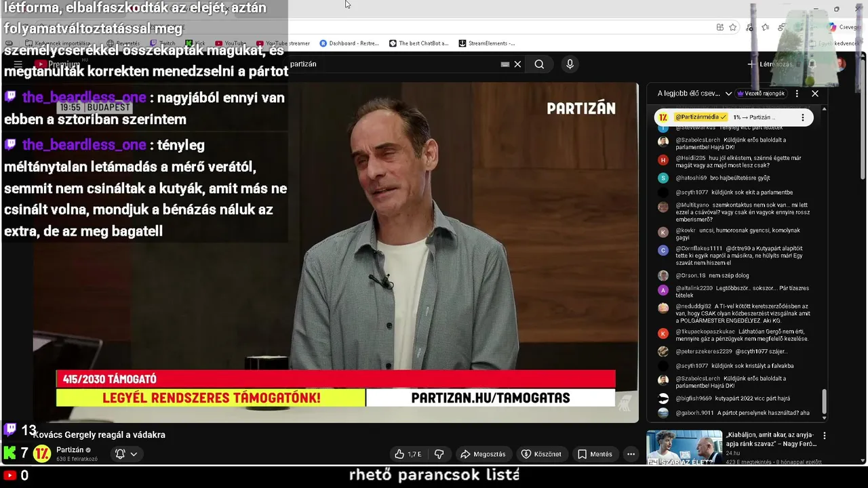Select the @Multityano chat message
The image size is (868, 488).
pos(736,212)
